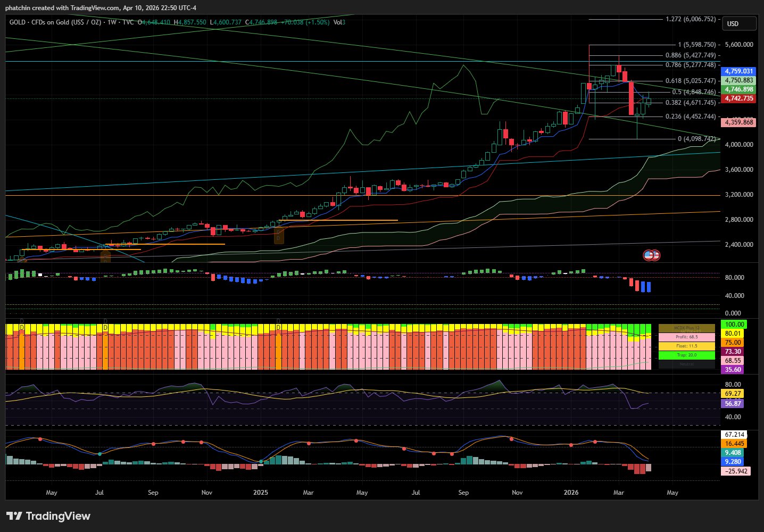Select the 1W interval label in legend
The height and width of the screenshot is (532, 764).
click(112, 22)
